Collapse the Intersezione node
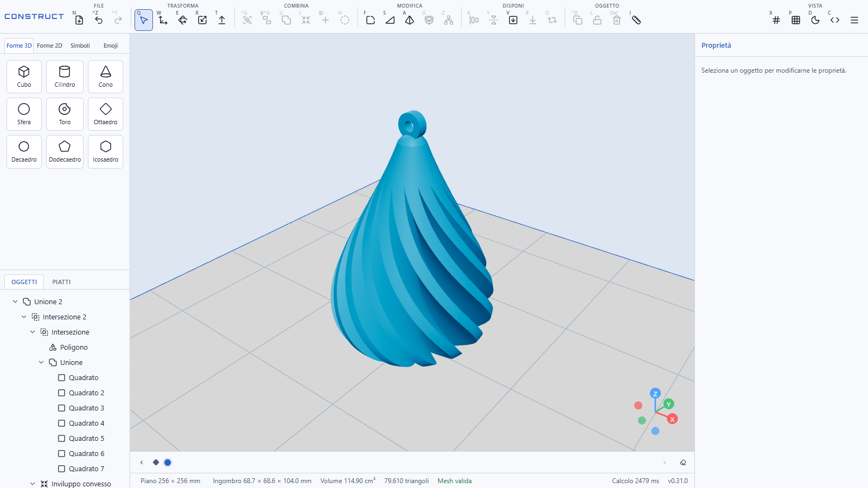Image resolution: width=868 pixels, height=488 pixels. pos(33,332)
